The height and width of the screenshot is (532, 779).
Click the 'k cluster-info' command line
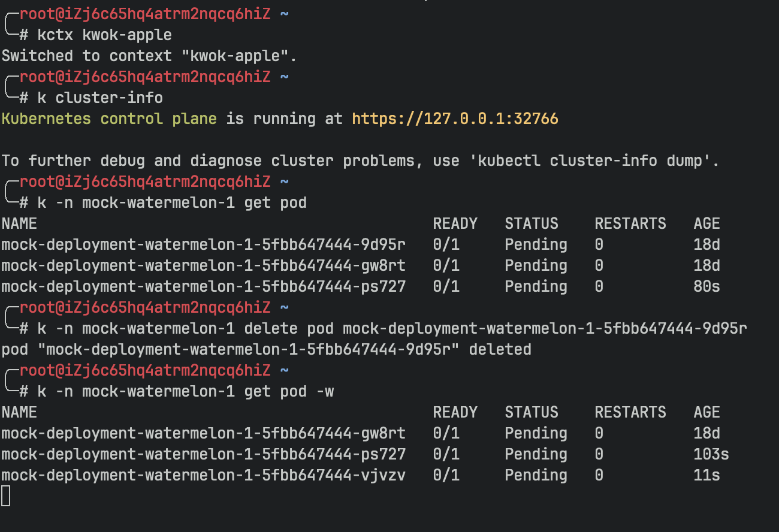[x=99, y=98]
